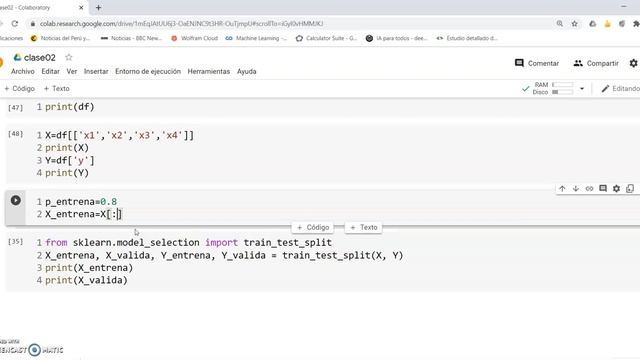Add a text cell via toolbar + Texto
The image size is (640, 360).
56,88
